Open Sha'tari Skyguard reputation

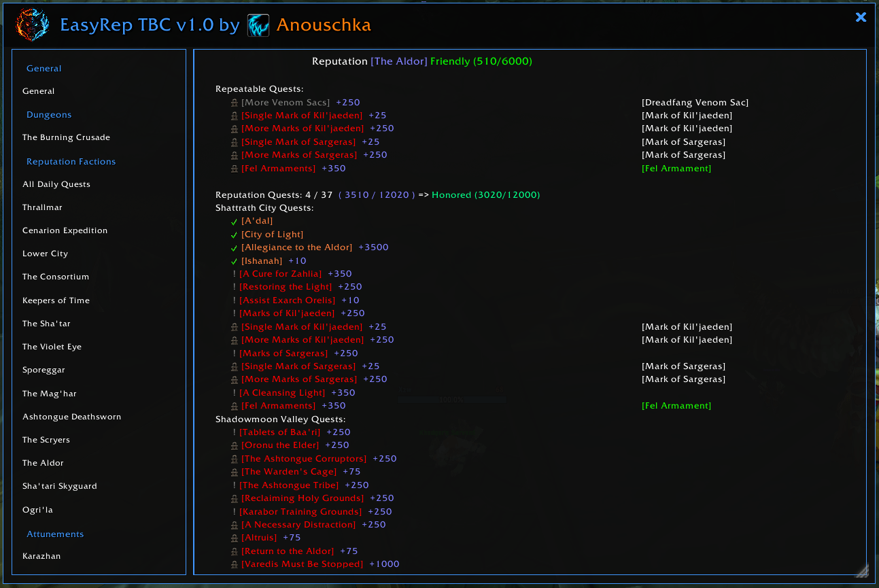coord(60,486)
